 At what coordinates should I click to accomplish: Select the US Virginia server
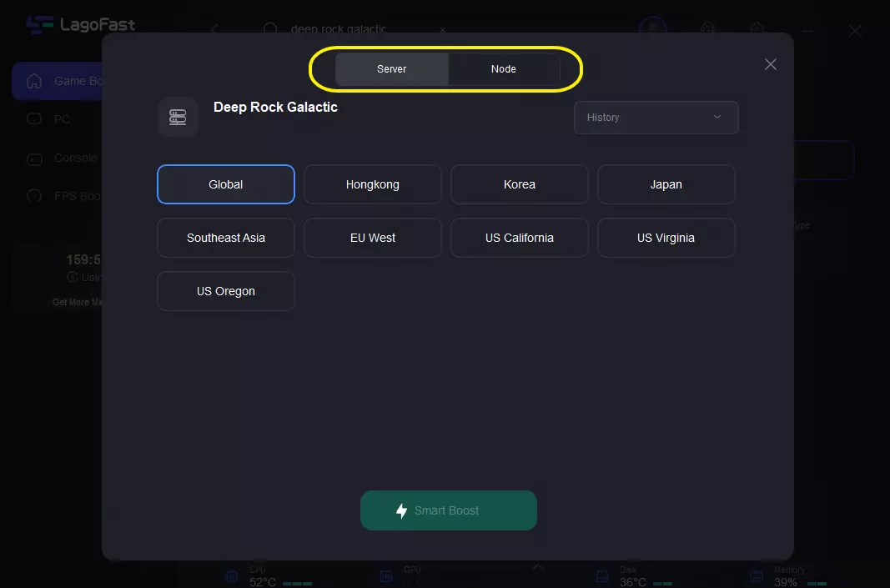tap(666, 238)
